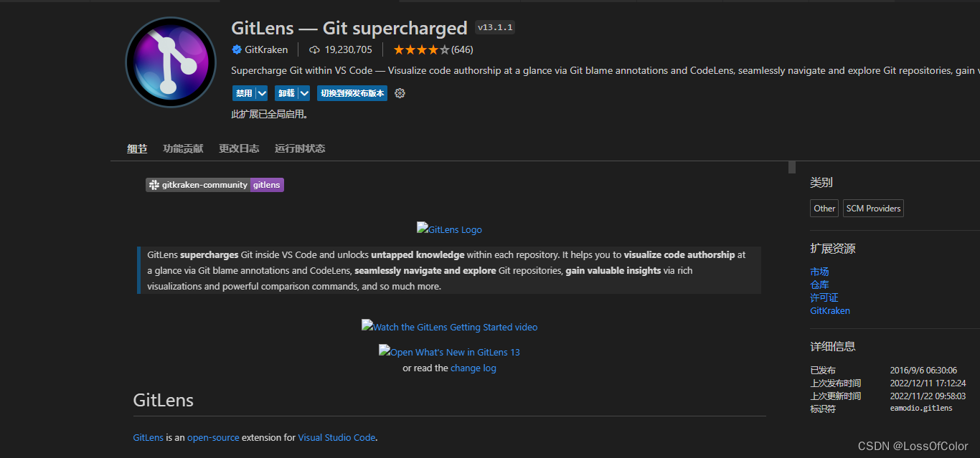Click the gitkraken-community Slack badge
Screen dimensions: 980x458
pyautogui.click(x=198, y=185)
